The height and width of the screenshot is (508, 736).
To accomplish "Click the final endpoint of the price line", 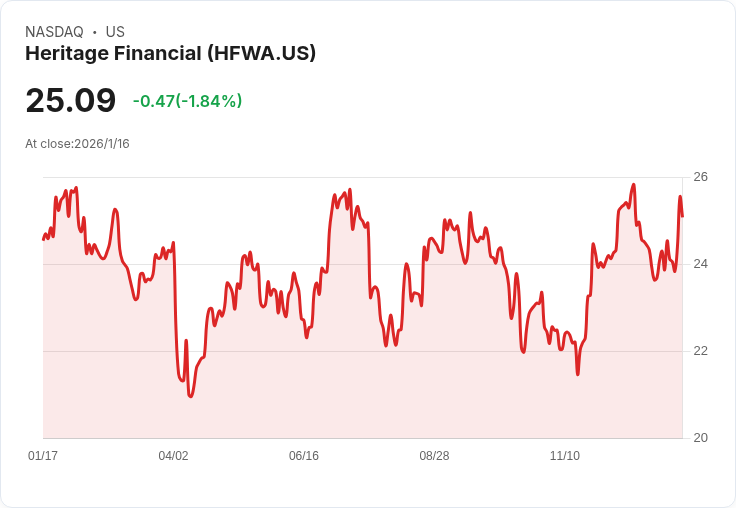I will click(682, 216).
